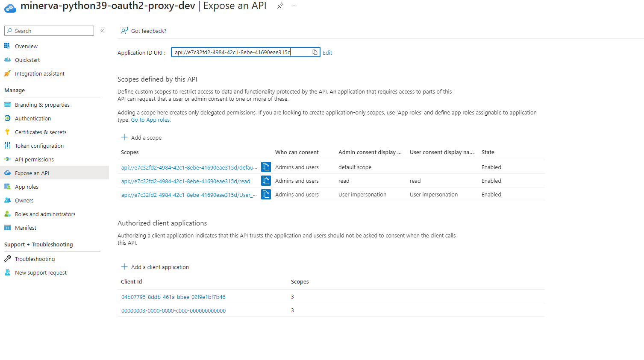Click the Manifest icon in sidebar
This screenshot has height=360, width=644.
7,227
